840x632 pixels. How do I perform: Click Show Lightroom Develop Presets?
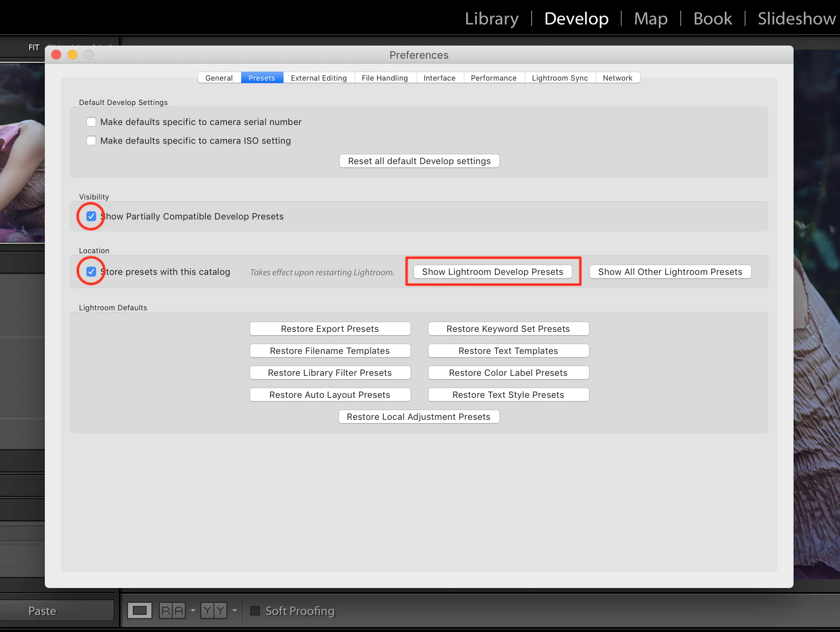pos(493,272)
